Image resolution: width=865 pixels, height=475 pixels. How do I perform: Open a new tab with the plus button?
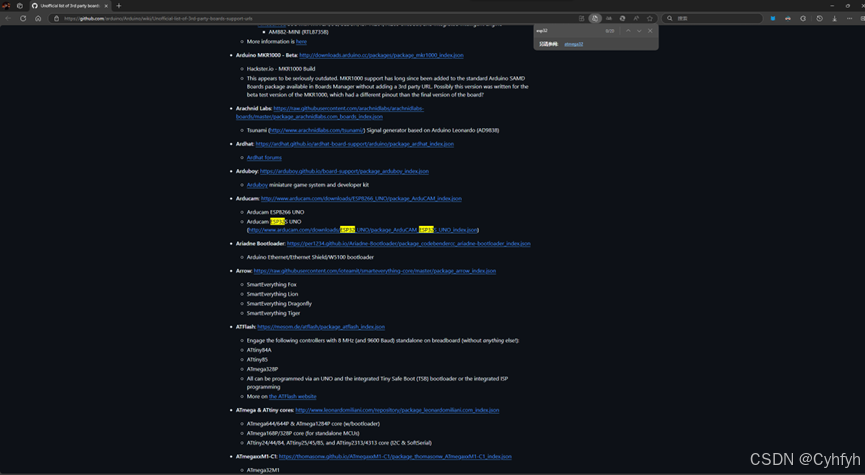(x=119, y=6)
